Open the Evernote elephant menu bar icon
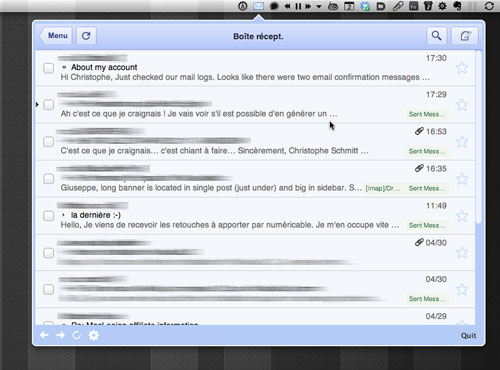The width and height of the screenshot is (500, 370). [457, 6]
